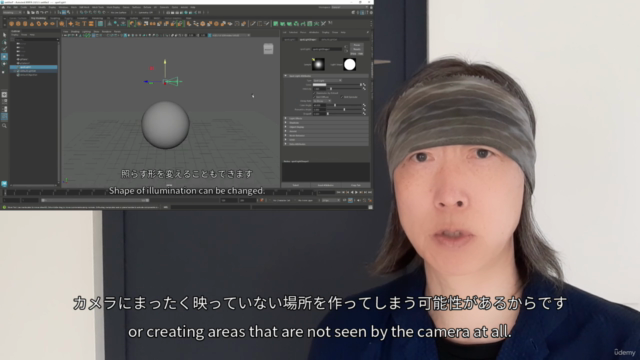Open the Modeling menu set dropdown

click(x=12, y=13)
